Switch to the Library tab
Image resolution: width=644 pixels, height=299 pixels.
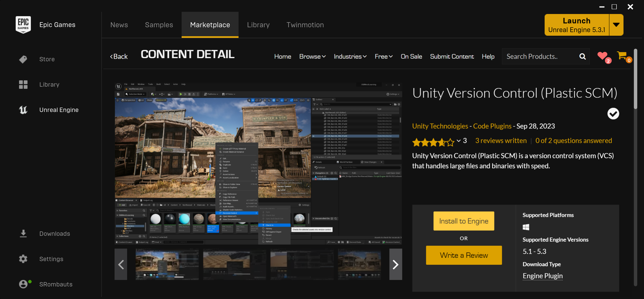[258, 25]
